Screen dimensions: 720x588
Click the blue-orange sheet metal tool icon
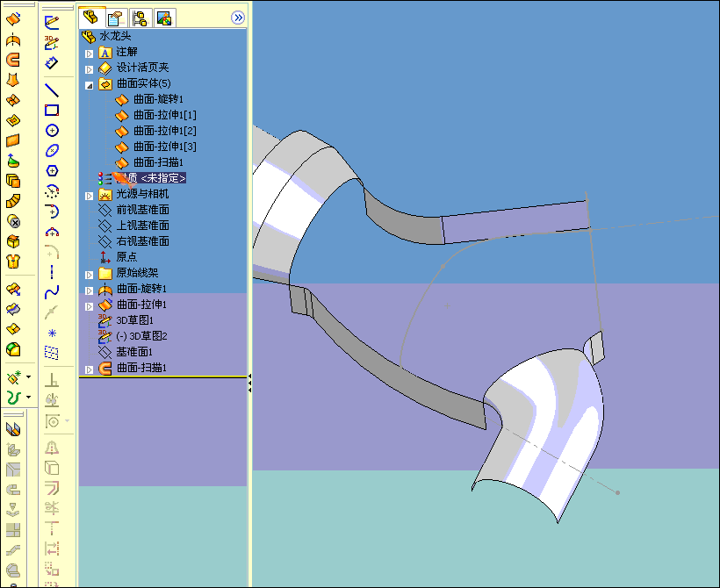[13, 429]
